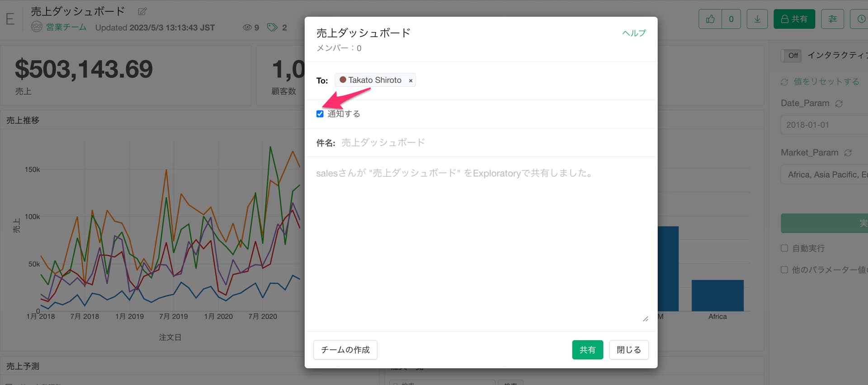This screenshot has width=868, height=385.
Task: Click the 営業チーム team link
Action: pyautogui.click(x=66, y=27)
